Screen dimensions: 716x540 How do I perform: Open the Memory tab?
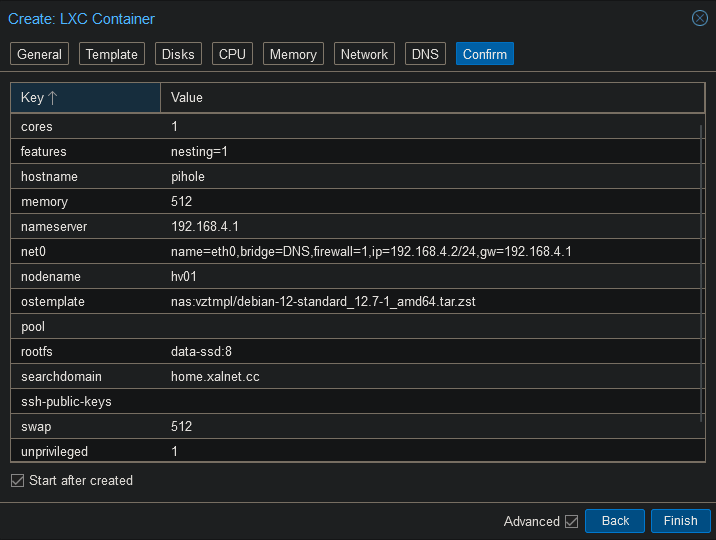coord(293,54)
